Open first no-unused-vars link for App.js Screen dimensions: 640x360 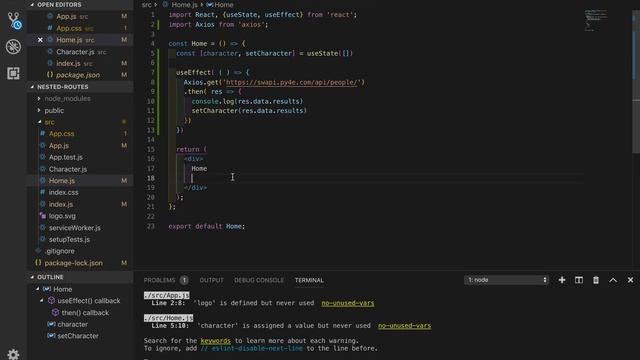tap(348, 303)
